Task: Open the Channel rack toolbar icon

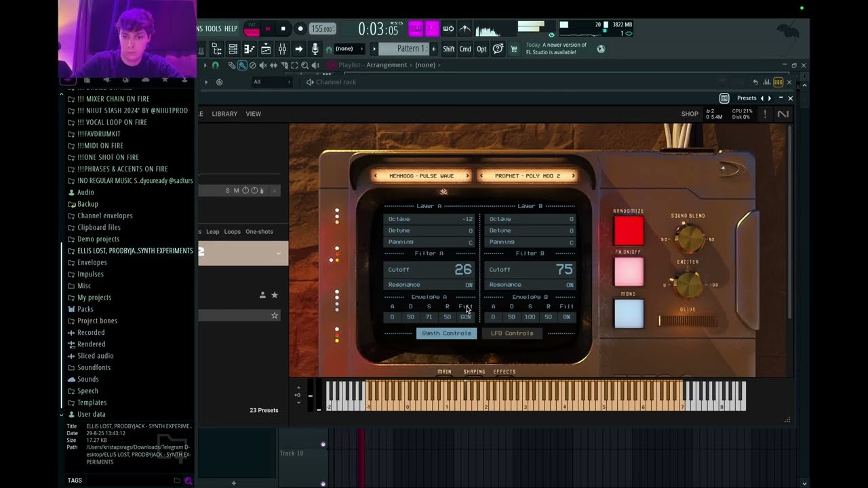Action: pyautogui.click(x=233, y=49)
